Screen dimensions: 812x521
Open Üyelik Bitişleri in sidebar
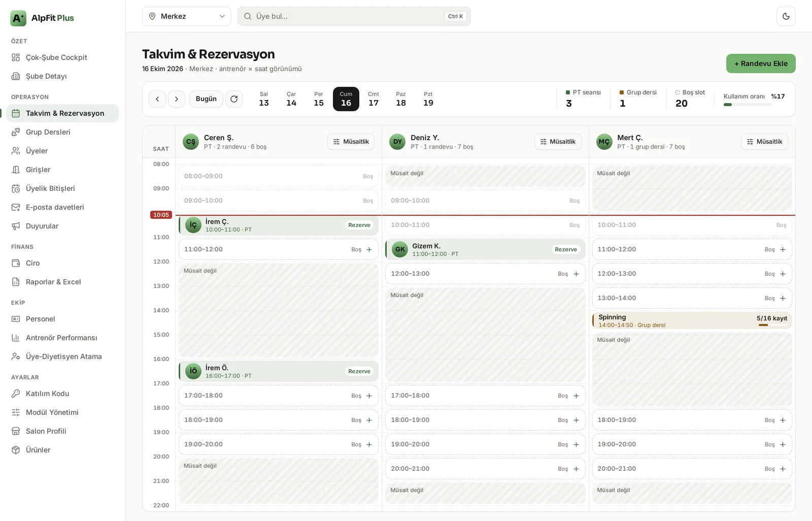[x=62, y=188]
